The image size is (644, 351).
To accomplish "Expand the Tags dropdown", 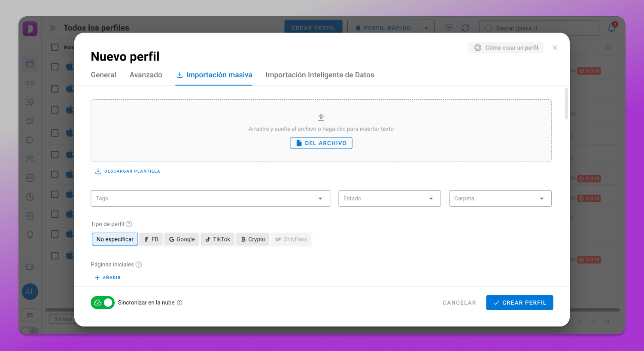I will pyautogui.click(x=210, y=198).
